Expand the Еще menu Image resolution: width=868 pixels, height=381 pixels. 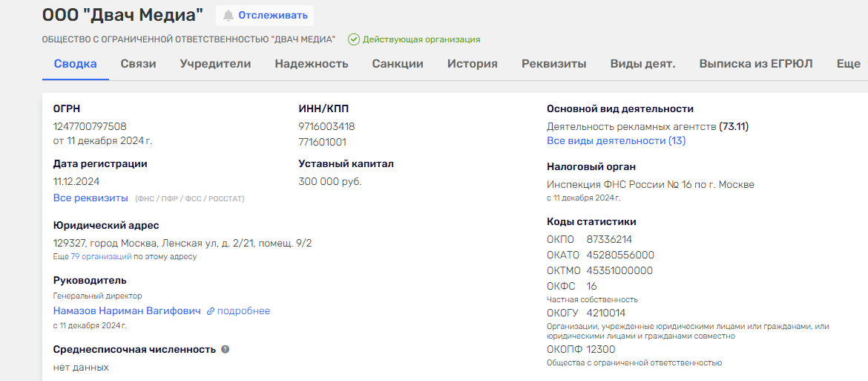(x=848, y=64)
